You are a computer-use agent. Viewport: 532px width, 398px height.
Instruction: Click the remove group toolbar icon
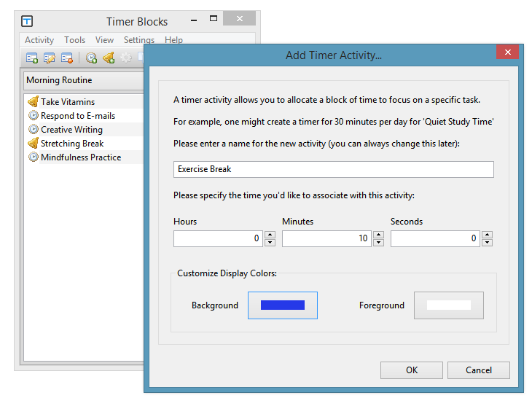[67, 58]
